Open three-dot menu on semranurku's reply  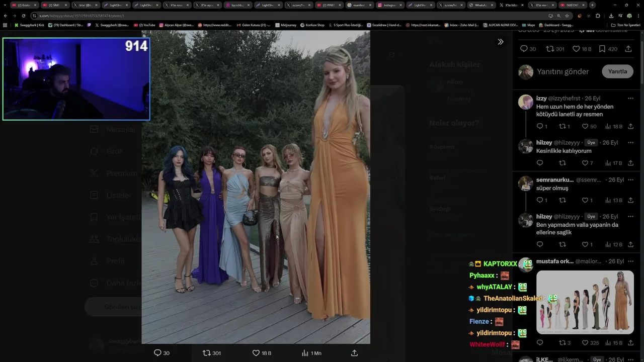630,180
